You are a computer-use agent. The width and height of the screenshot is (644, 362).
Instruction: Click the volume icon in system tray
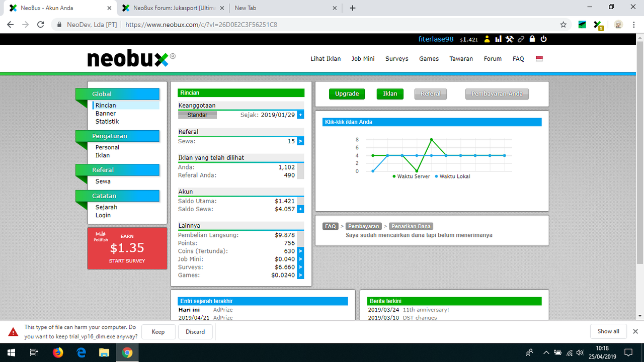tap(580, 352)
